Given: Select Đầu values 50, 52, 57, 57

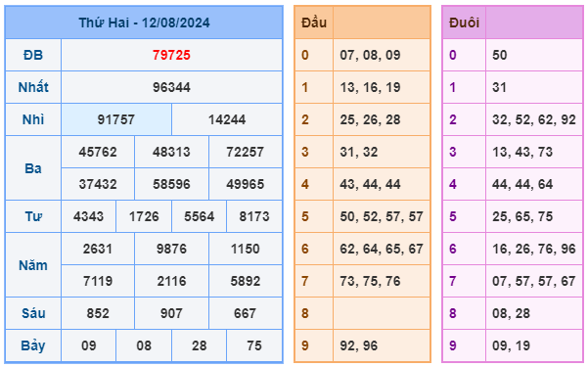Looking at the screenshot, I should point(382,216).
